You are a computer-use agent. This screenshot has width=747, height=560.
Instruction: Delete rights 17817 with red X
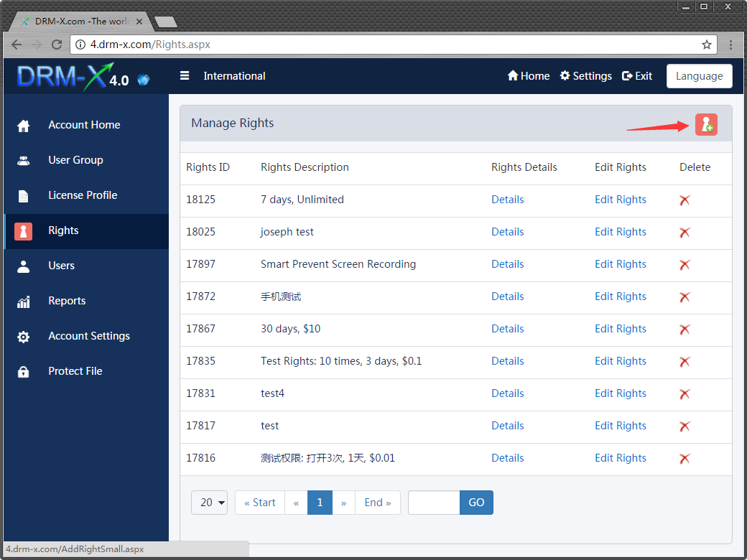685,426
